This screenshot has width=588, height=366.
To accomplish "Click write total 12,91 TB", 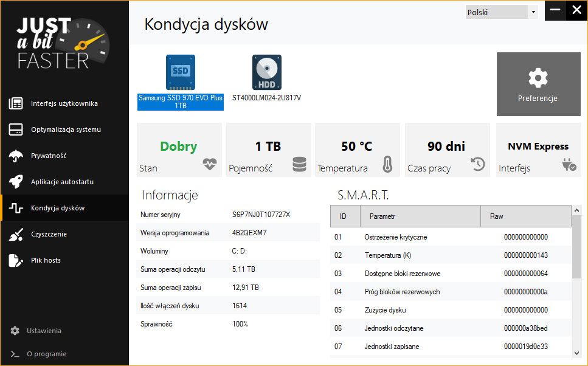I will tap(246, 288).
